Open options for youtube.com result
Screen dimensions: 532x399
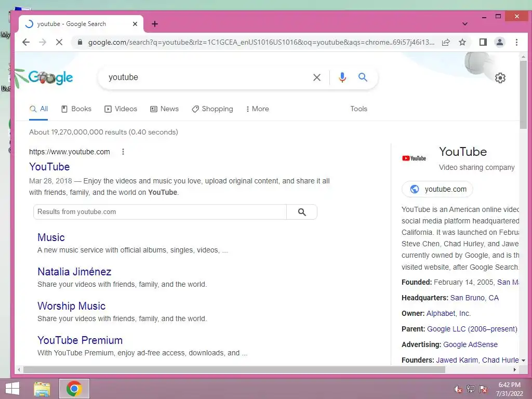[123, 152]
